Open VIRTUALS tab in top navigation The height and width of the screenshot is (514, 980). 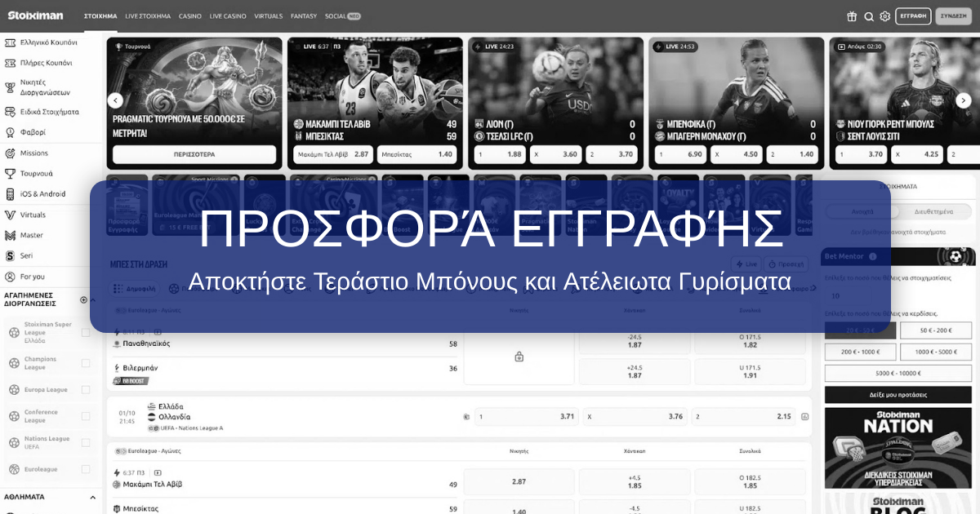tap(269, 16)
